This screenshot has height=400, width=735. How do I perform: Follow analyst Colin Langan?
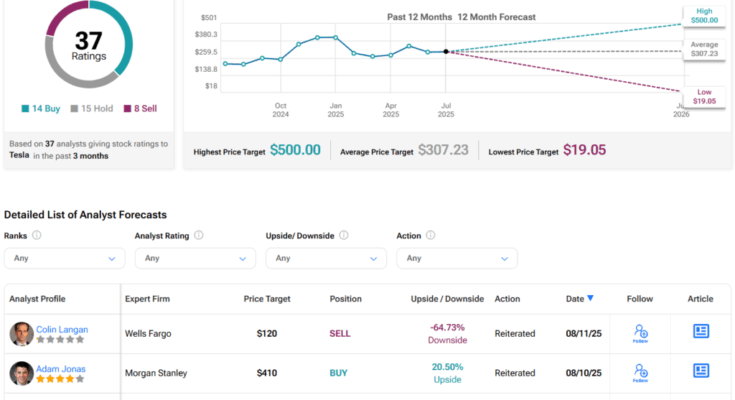[640, 333]
